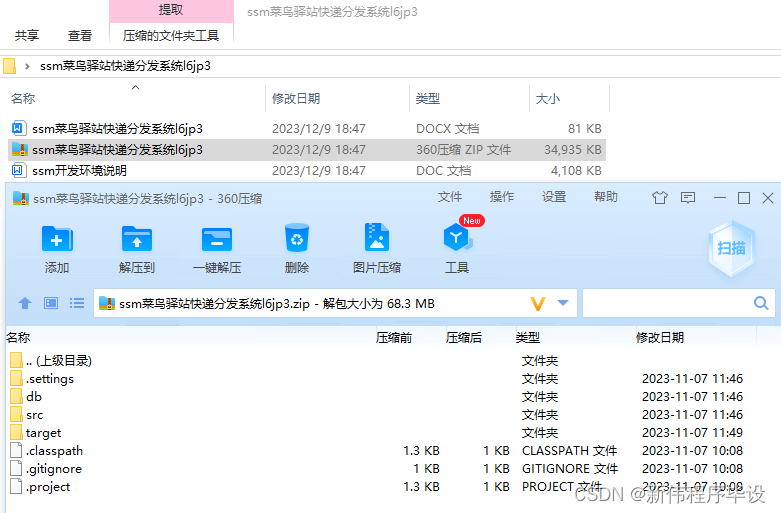Click the Explorer breadcrumb ssm菜鸟驿站快递分发系统l6jp3
Image resolution: width=781 pixels, height=513 pixels.
(126, 66)
